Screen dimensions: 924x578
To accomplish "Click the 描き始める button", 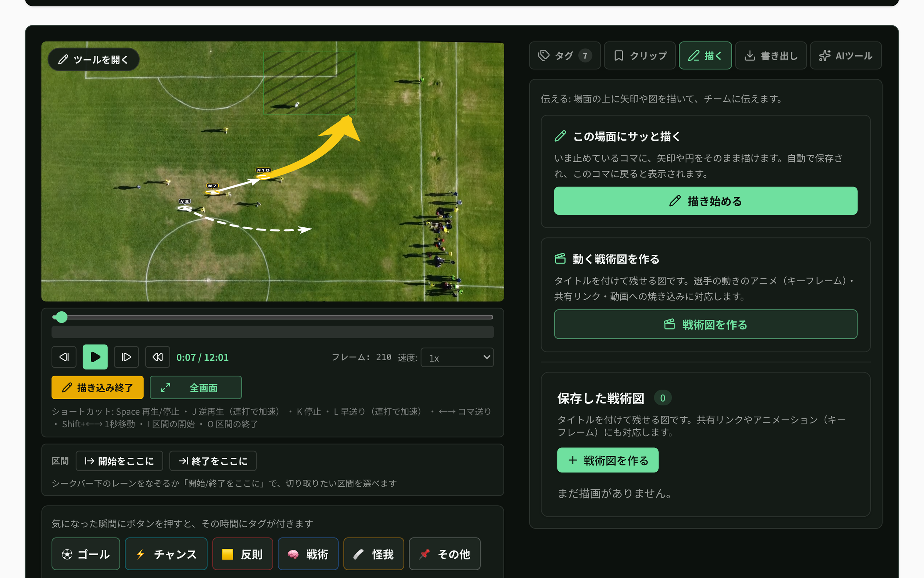I will click(706, 201).
